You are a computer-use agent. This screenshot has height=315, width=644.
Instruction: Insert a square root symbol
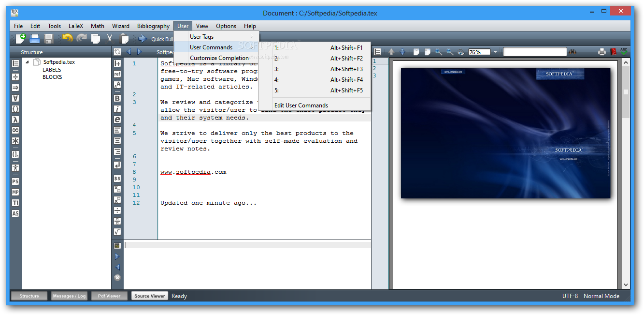pos(117,232)
